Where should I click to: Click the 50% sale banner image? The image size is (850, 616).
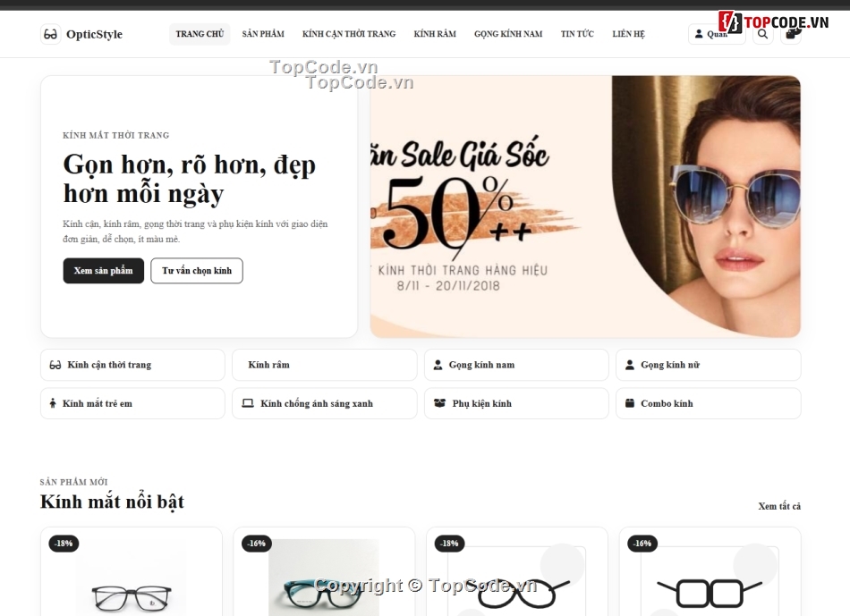(585, 207)
